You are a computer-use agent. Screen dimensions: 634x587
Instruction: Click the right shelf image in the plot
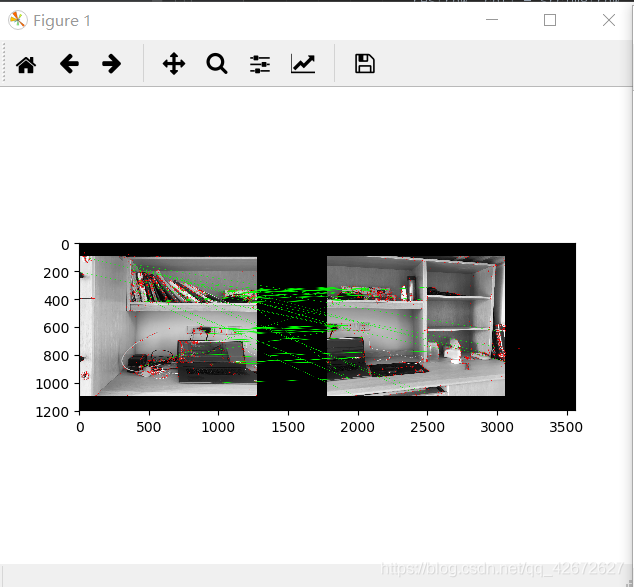point(416,326)
